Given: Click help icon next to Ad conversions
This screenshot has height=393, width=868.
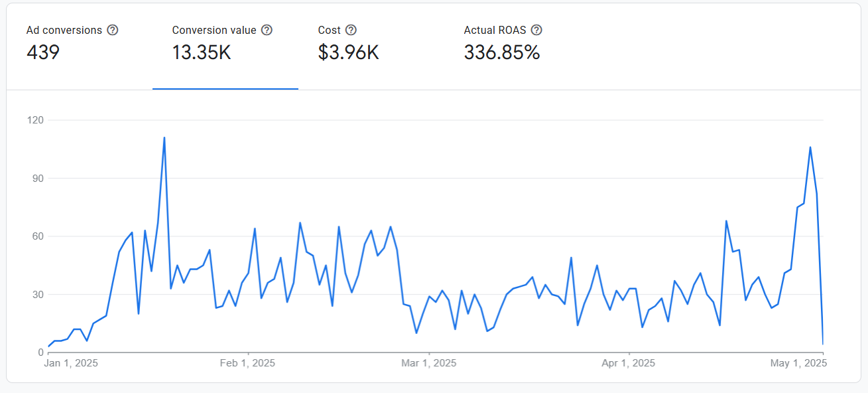Looking at the screenshot, I should (113, 30).
